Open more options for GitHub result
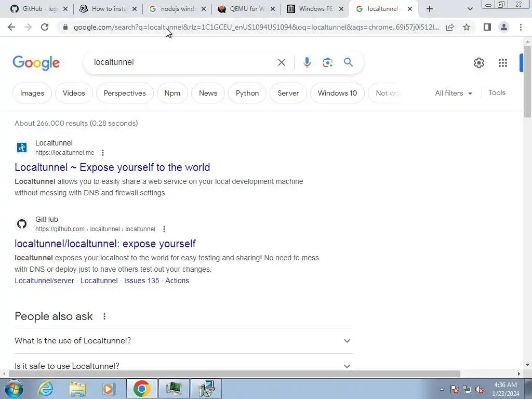Viewport: 532px width, 399px height. point(164,229)
